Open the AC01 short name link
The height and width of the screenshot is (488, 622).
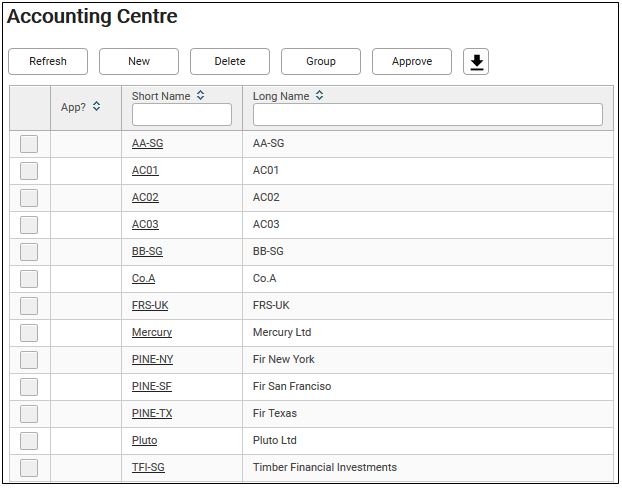(145, 171)
